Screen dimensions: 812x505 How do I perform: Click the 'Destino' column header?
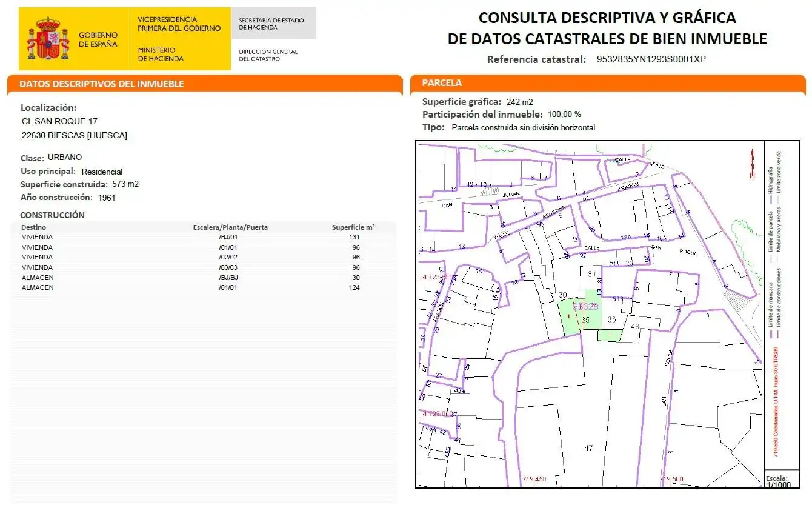(33, 227)
